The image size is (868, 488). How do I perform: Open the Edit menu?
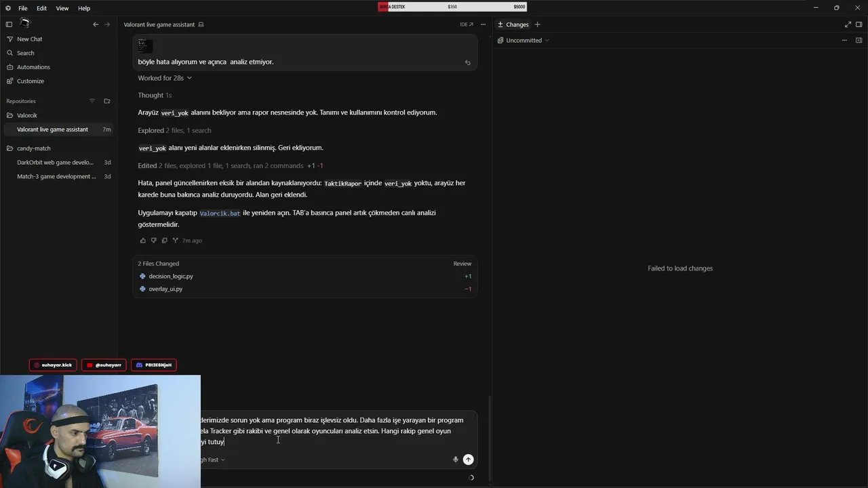[x=42, y=8]
